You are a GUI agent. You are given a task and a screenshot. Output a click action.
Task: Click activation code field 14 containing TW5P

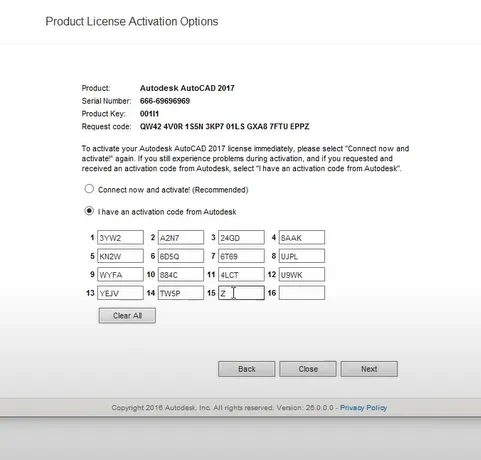[x=181, y=293]
